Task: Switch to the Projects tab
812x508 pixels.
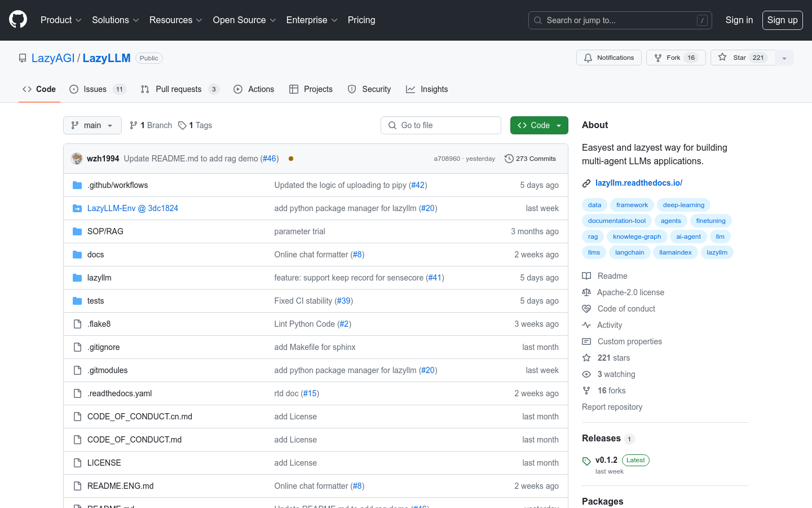Action: pos(311,89)
